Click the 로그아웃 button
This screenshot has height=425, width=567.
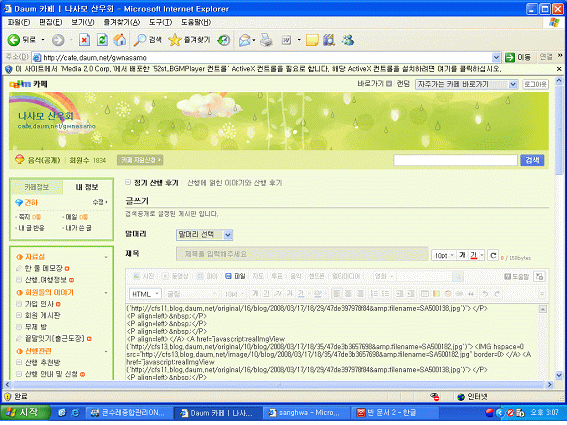coord(535,84)
